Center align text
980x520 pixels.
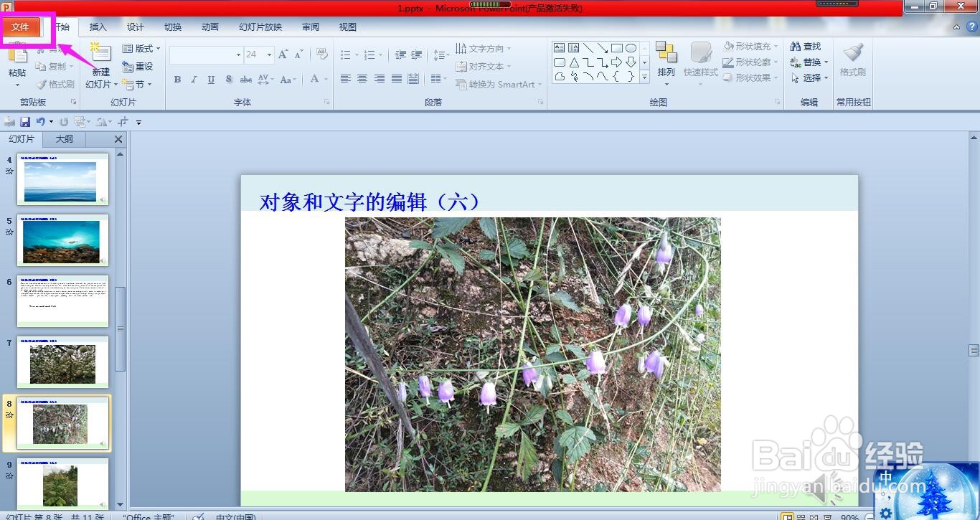362,79
